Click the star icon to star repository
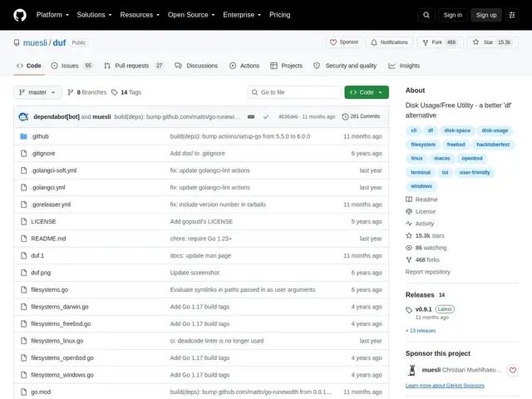 click(x=475, y=42)
